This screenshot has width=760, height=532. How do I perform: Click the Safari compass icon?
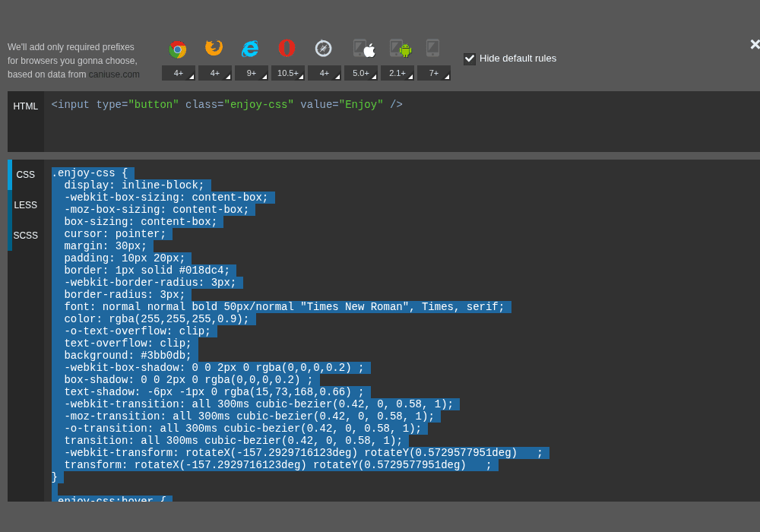[323, 49]
